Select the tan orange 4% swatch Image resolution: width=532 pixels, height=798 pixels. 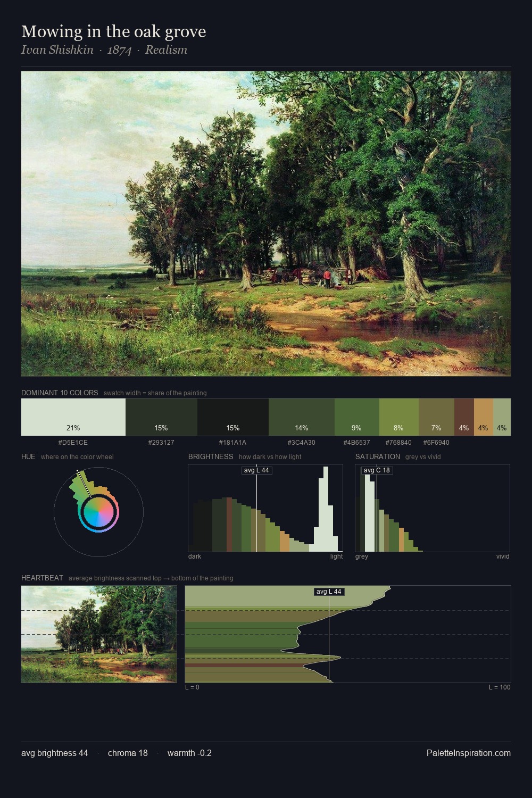pyautogui.click(x=484, y=417)
